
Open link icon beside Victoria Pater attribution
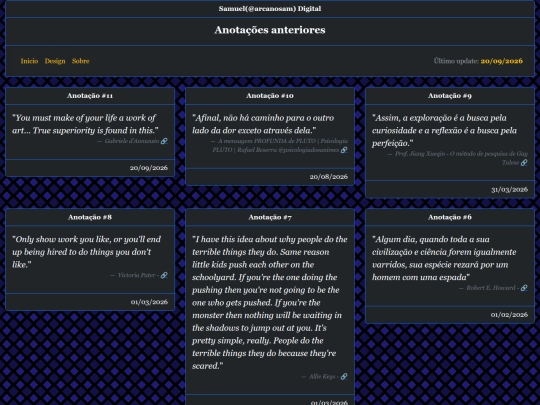(x=164, y=275)
